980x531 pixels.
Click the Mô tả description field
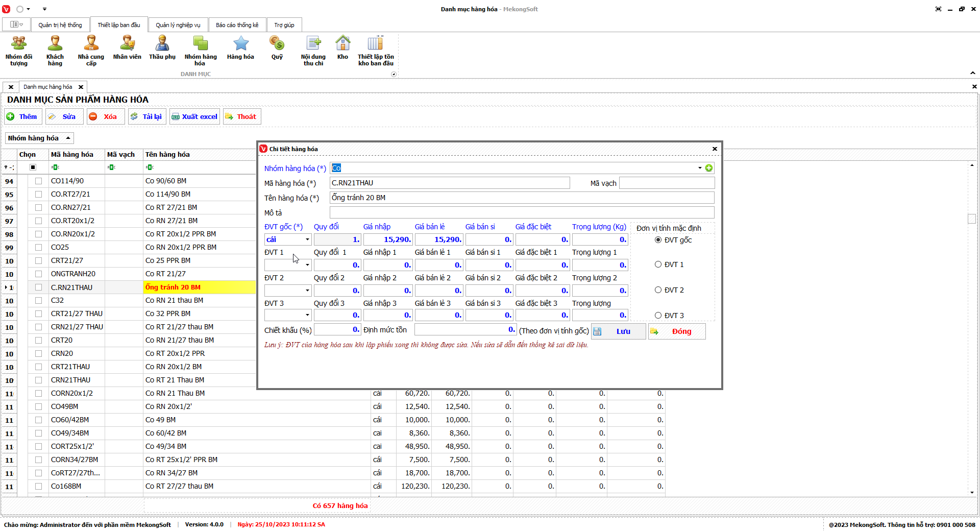tap(522, 213)
